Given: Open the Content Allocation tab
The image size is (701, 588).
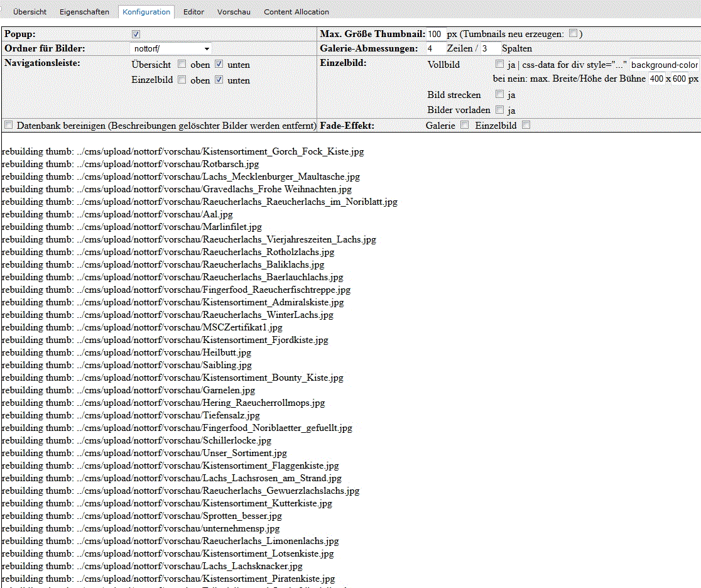Looking at the screenshot, I should 296,12.
